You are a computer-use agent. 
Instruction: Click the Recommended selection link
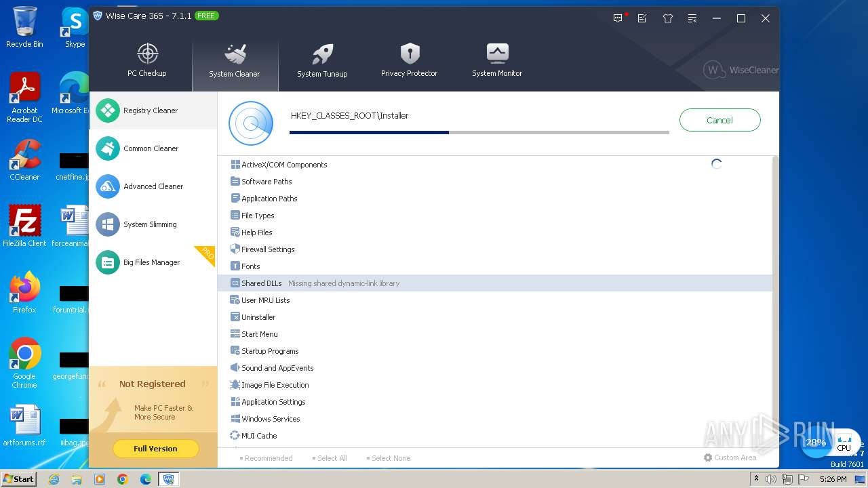click(267, 458)
